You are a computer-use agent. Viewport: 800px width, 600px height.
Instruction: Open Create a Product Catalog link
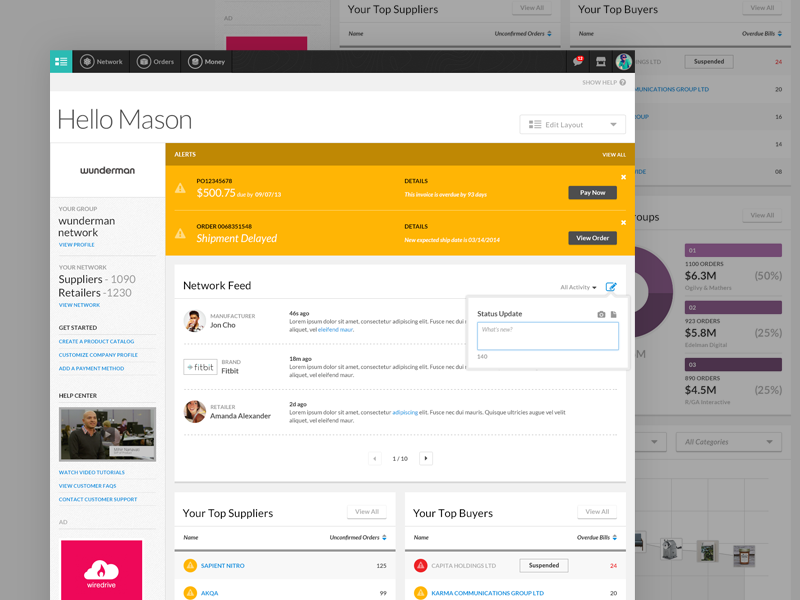point(96,341)
